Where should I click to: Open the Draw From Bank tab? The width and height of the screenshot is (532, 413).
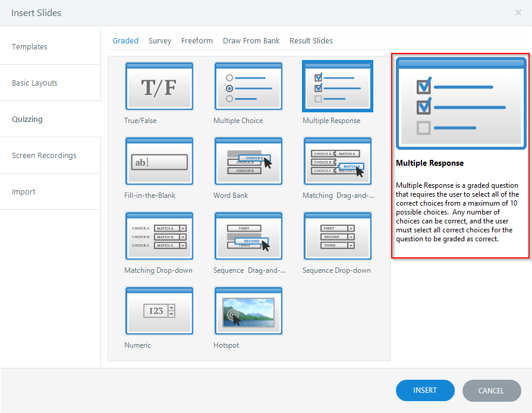[251, 40]
